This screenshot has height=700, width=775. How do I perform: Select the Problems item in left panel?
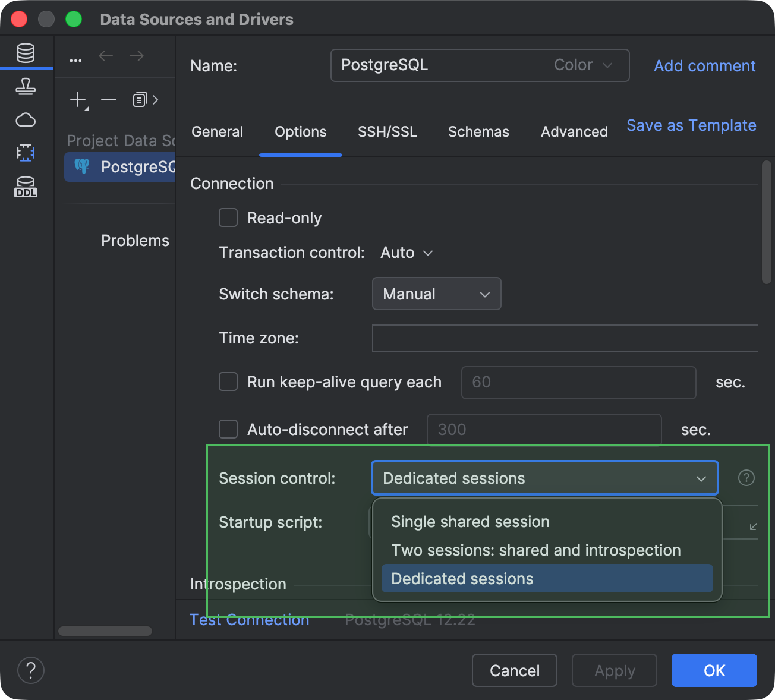135,241
